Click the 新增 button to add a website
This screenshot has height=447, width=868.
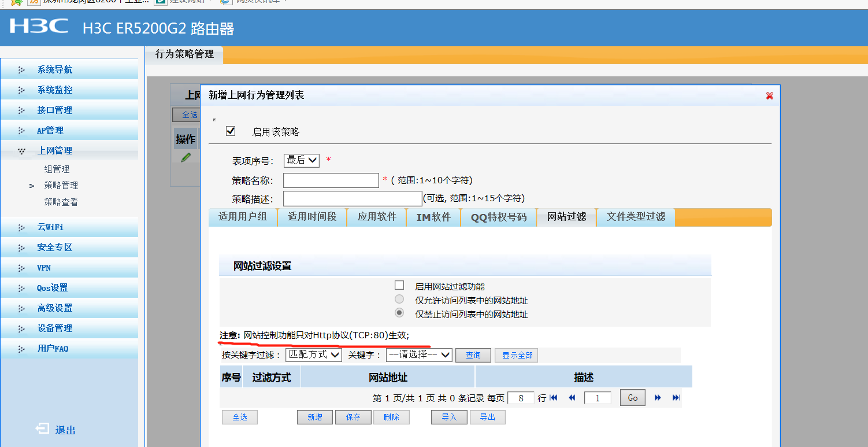[315, 417]
